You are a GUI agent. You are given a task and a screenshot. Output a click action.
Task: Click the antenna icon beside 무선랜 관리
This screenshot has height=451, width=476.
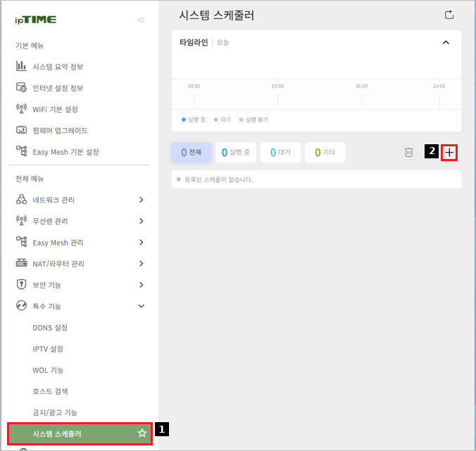[x=21, y=220]
